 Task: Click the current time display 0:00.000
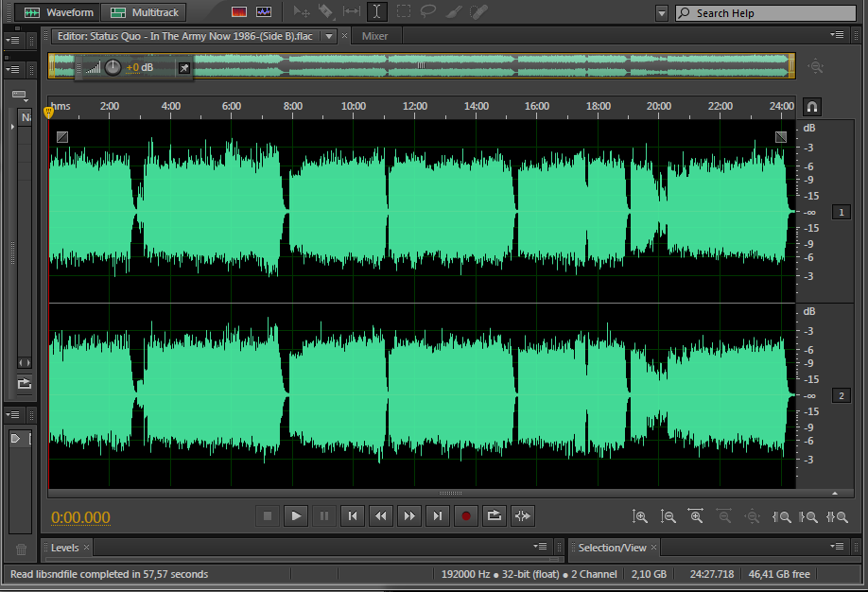(x=80, y=517)
